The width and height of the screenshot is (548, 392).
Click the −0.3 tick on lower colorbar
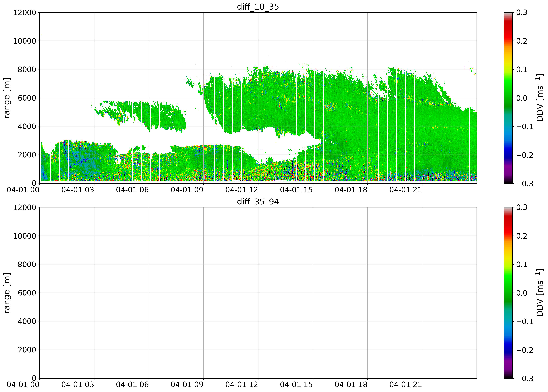525,379
